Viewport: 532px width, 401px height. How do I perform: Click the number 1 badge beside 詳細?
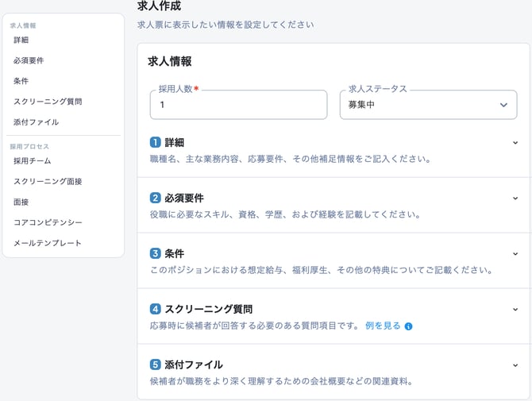pyautogui.click(x=156, y=142)
